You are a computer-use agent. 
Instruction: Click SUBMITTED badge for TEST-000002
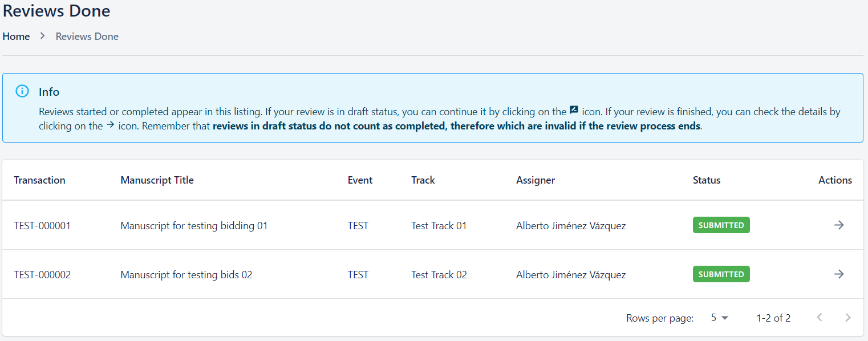(x=721, y=274)
